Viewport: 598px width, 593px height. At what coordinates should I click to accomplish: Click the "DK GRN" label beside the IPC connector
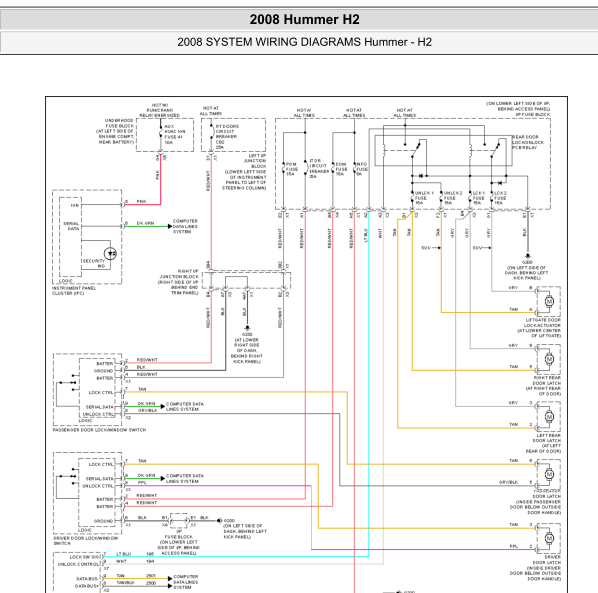pos(146,223)
